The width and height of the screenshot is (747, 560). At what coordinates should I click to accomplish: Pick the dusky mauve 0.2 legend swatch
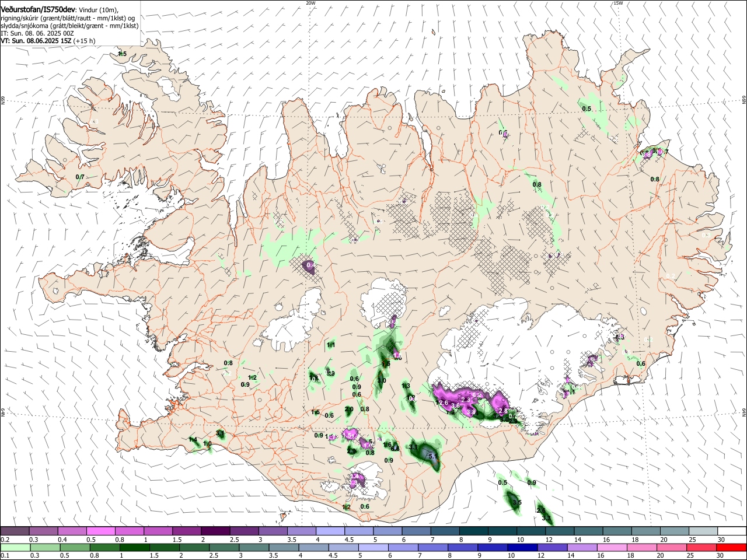click(x=15, y=531)
